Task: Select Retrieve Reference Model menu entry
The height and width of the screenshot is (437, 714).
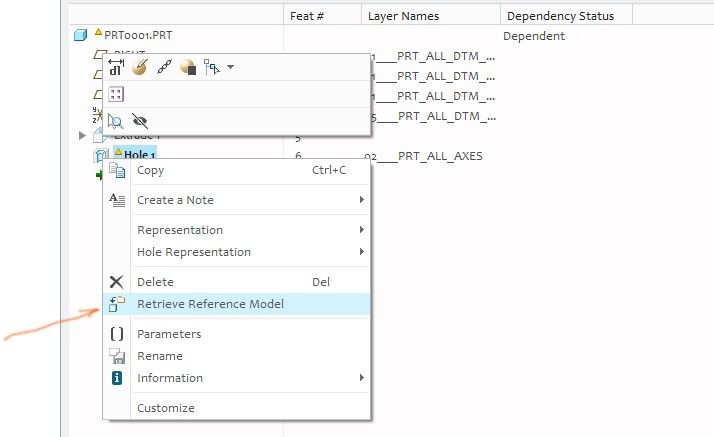Action: (210, 304)
